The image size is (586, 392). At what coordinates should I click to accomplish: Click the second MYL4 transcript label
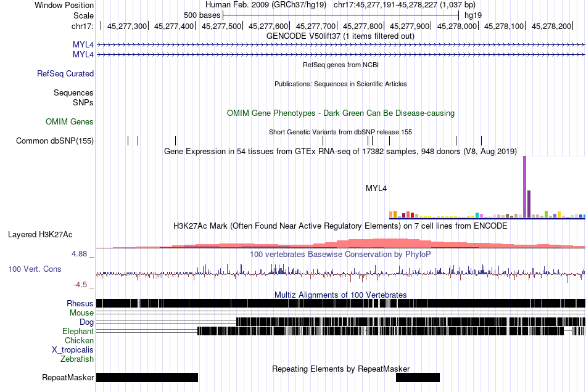[x=83, y=54]
